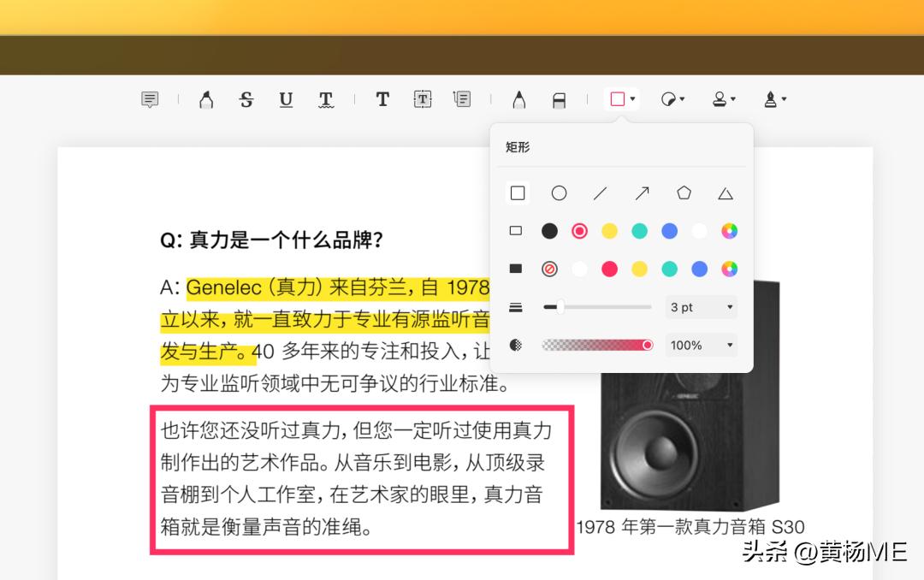Choose the arrow shape option
The image size is (924, 580).
pos(642,193)
